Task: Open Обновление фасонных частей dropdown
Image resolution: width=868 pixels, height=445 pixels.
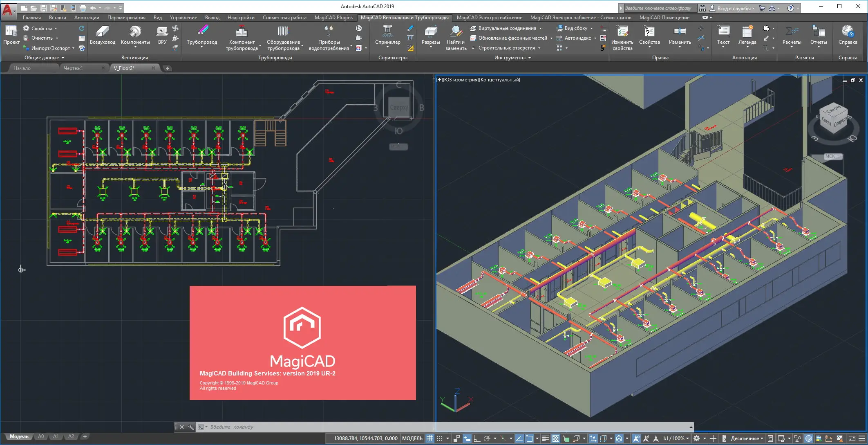Action: pyautogui.click(x=551, y=38)
